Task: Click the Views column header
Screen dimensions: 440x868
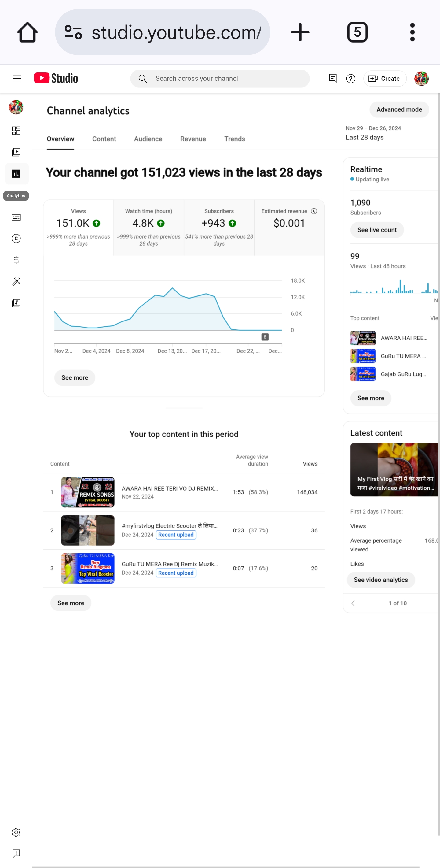Action: (x=310, y=464)
